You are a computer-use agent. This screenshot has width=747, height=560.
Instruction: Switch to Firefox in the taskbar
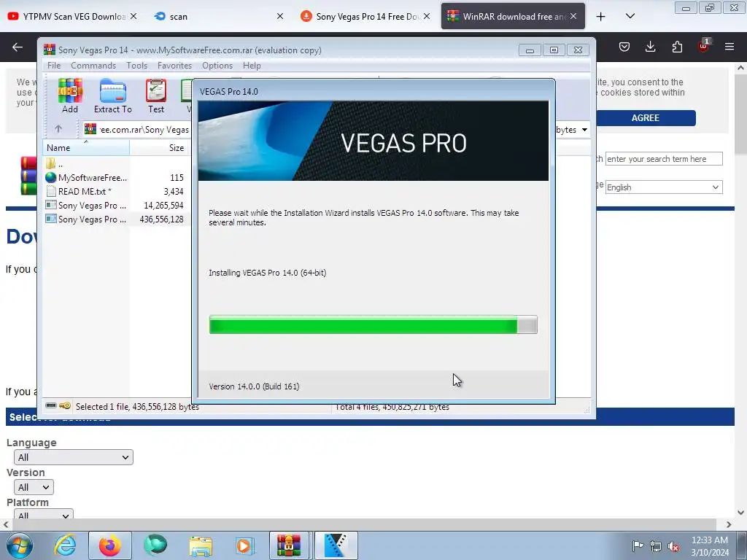(110, 545)
